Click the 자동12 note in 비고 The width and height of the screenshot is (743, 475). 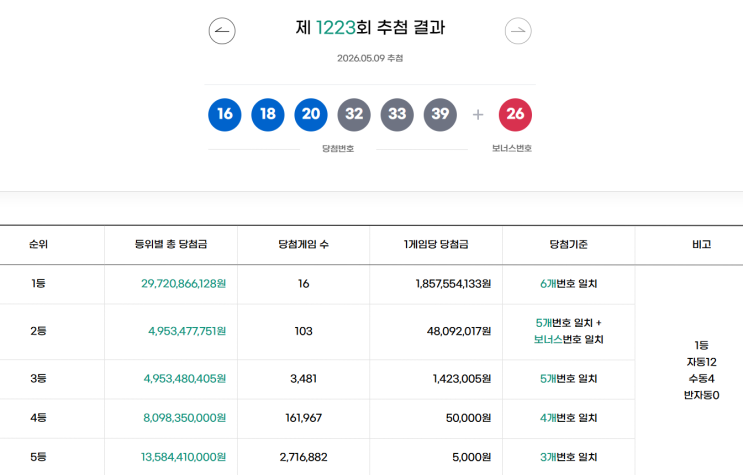(x=701, y=362)
